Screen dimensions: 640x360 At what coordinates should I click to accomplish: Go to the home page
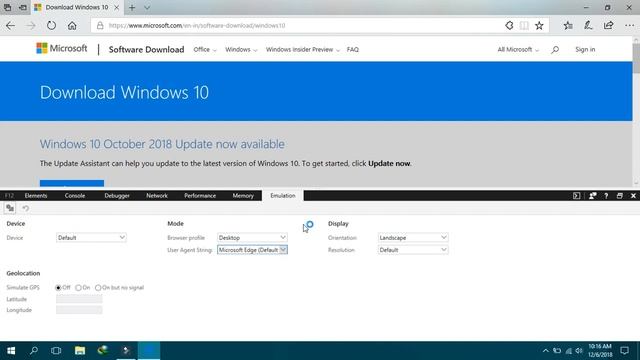point(72,25)
